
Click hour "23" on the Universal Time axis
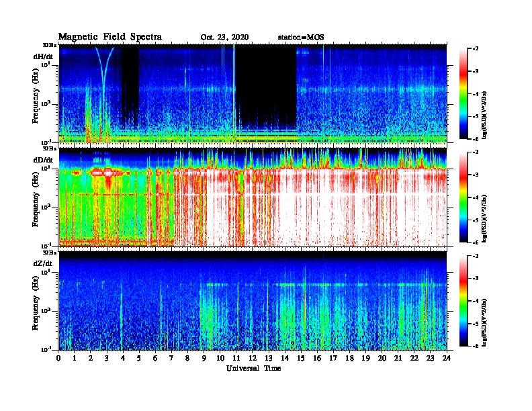[430, 359]
